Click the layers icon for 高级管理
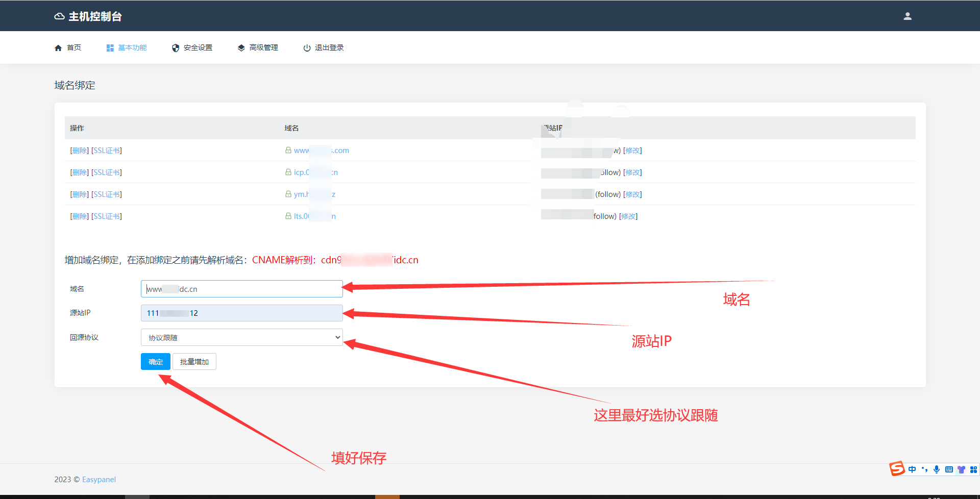Screen dimensions: 980x499 [241, 48]
